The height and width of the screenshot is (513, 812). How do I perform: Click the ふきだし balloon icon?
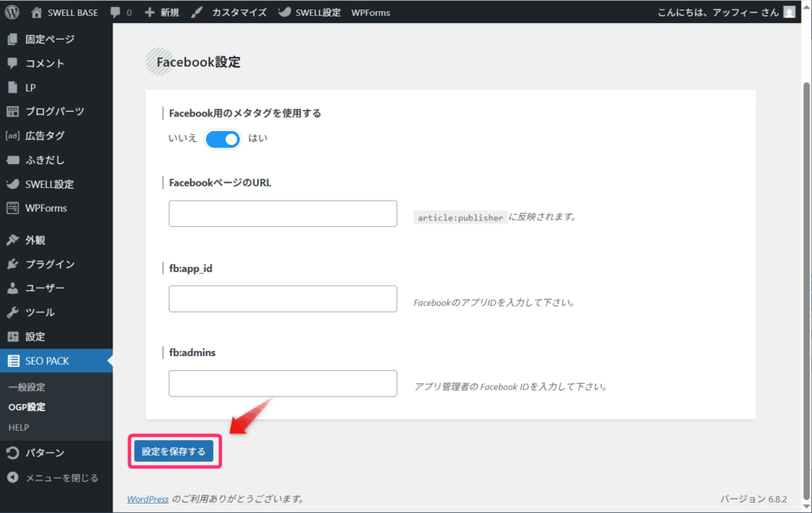pos(13,160)
